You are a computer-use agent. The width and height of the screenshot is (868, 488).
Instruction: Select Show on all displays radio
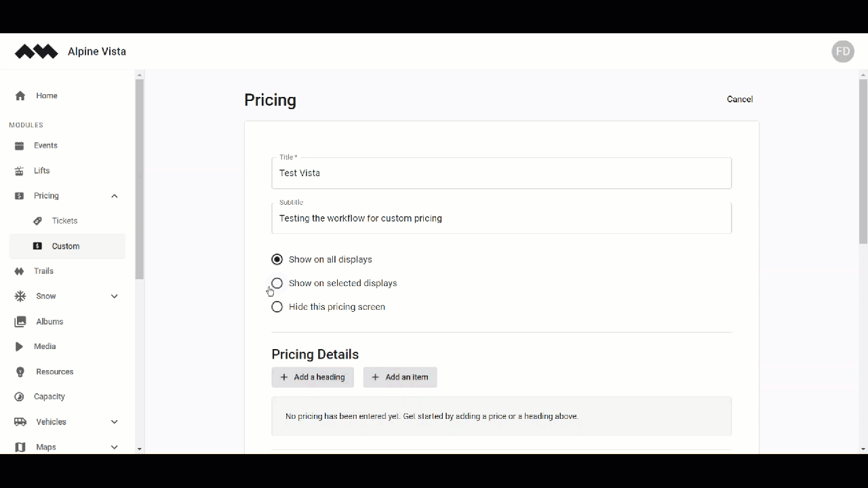tap(277, 260)
